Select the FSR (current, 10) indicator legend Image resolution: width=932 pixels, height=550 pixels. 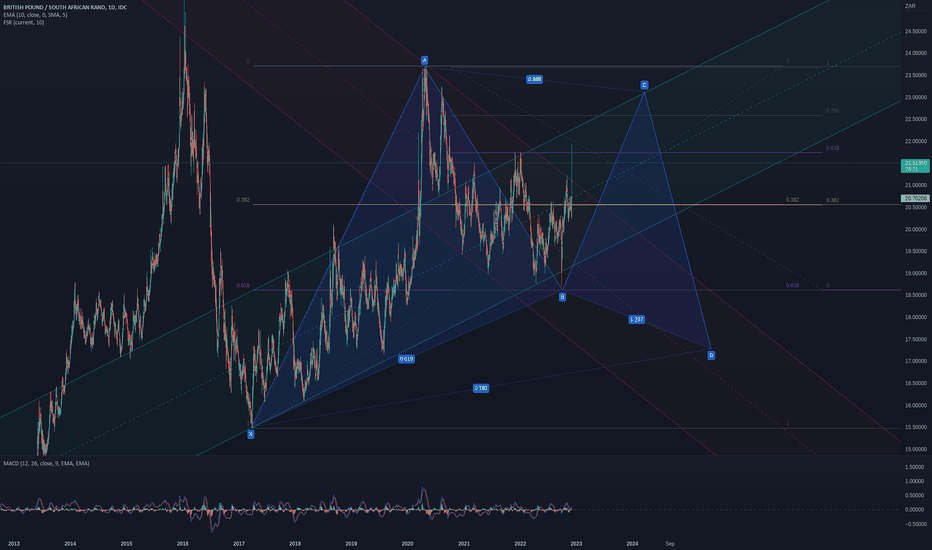click(24, 23)
